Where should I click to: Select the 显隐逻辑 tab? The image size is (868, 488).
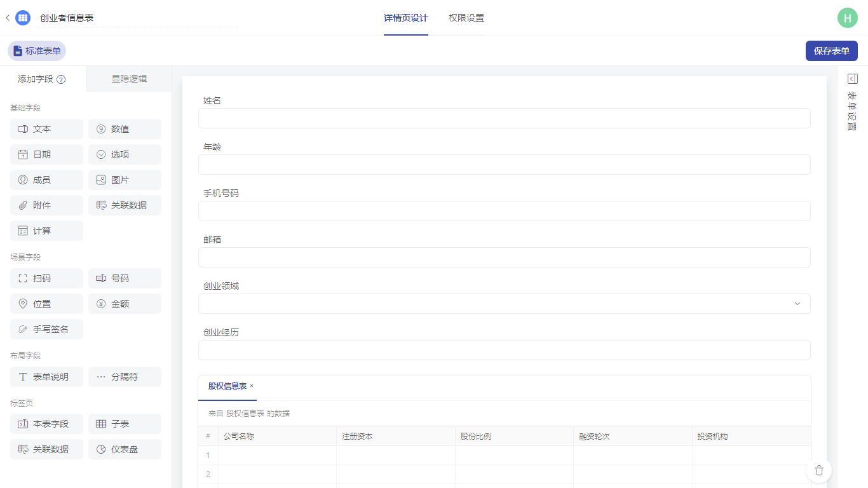coord(129,79)
